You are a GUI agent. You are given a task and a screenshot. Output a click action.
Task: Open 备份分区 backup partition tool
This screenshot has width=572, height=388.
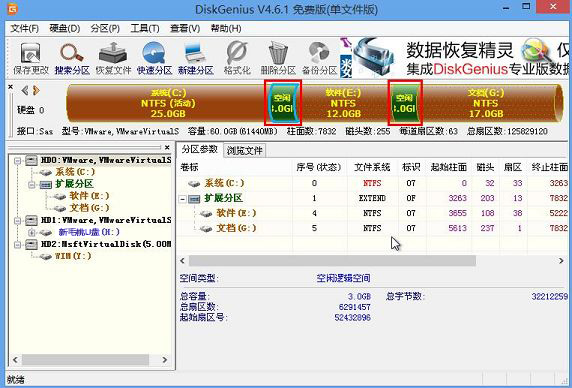pyautogui.click(x=320, y=58)
